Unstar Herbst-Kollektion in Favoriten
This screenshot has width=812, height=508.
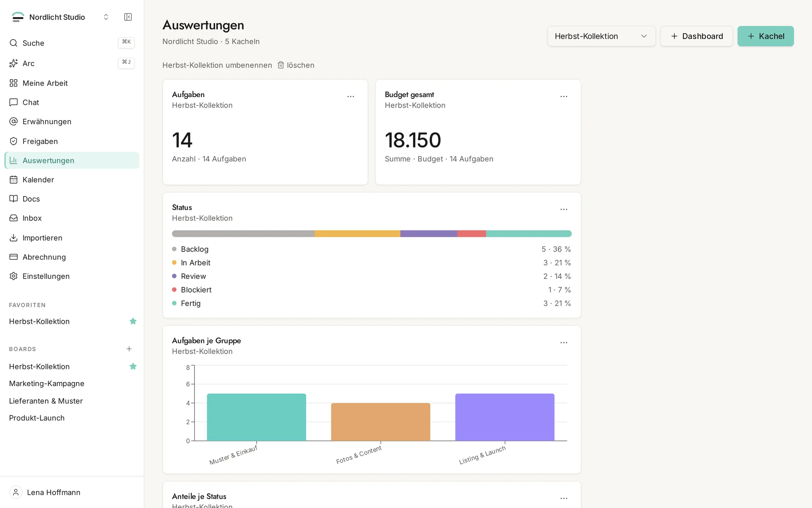coord(133,321)
